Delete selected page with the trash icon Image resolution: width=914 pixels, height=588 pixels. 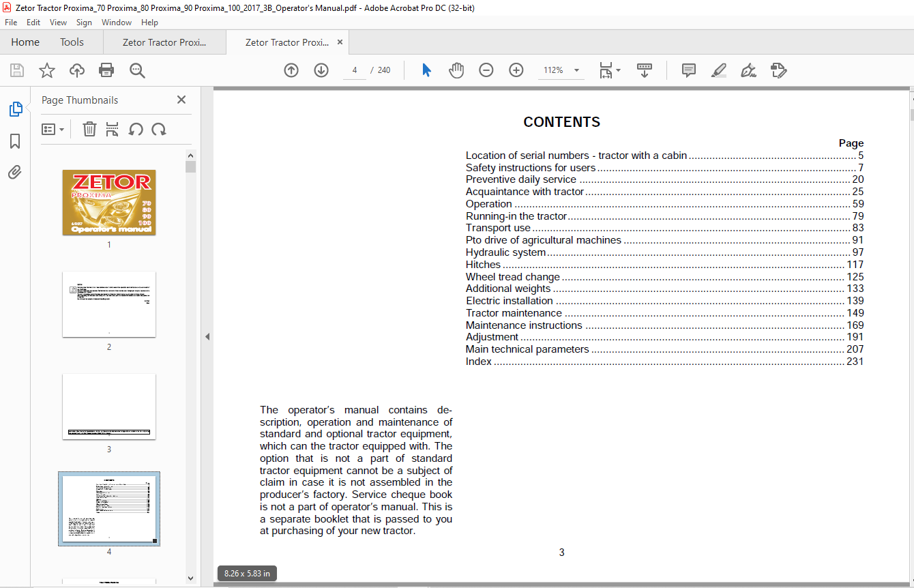coord(89,129)
